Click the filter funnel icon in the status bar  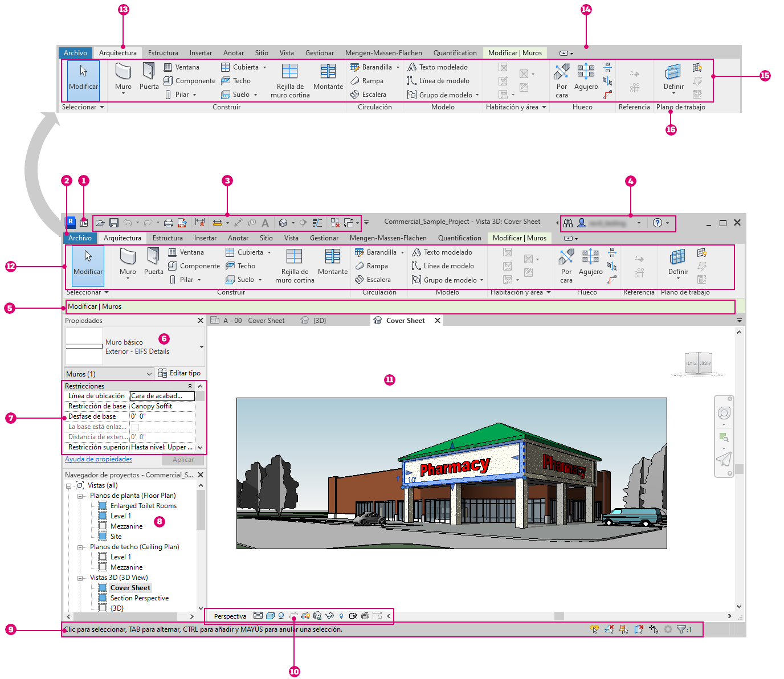(681, 629)
